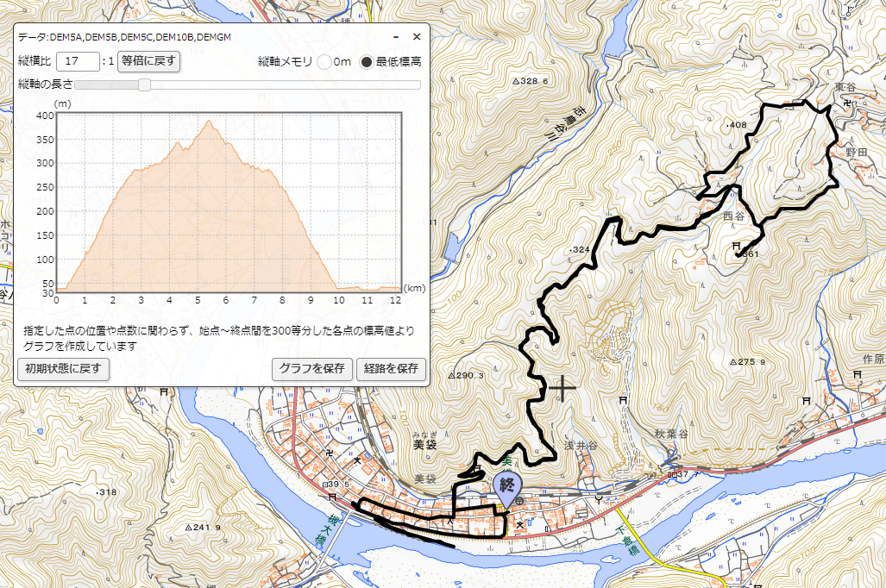Screen dimensions: 886x588
Task: Click the 秋葉谷 label on the map
Action: point(671,434)
